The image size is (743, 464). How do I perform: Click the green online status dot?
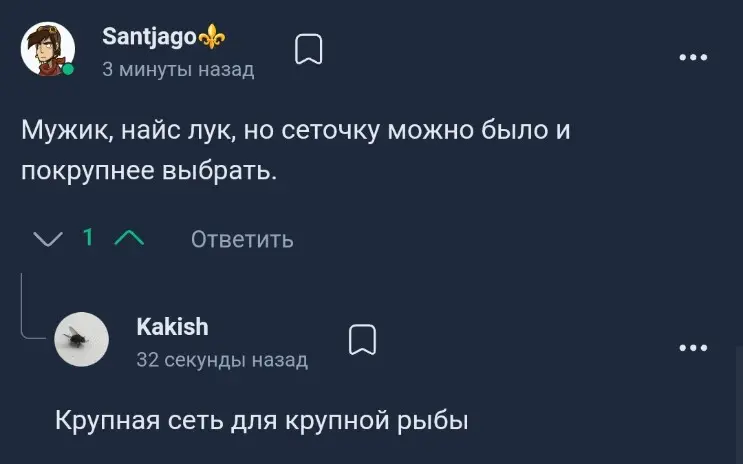point(68,70)
